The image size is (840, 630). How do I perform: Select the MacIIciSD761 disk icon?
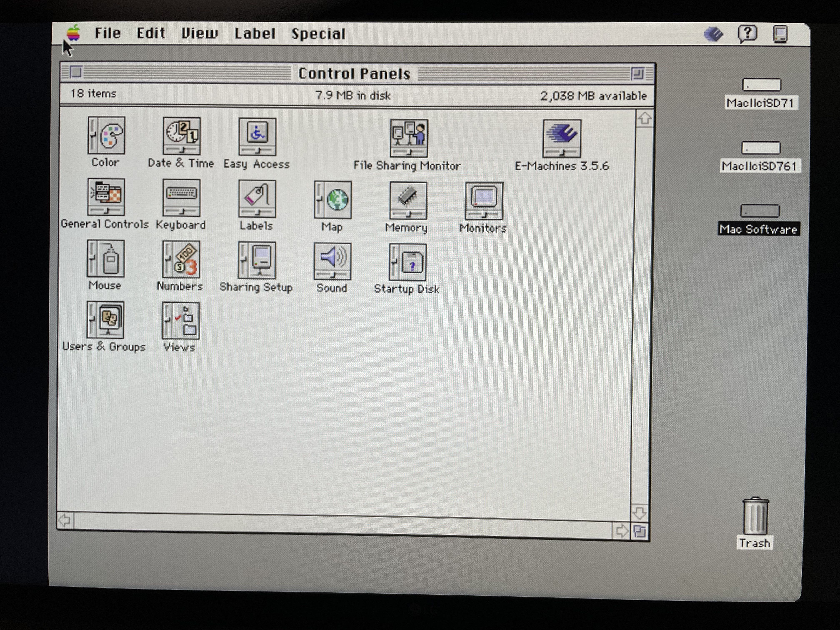click(761, 148)
